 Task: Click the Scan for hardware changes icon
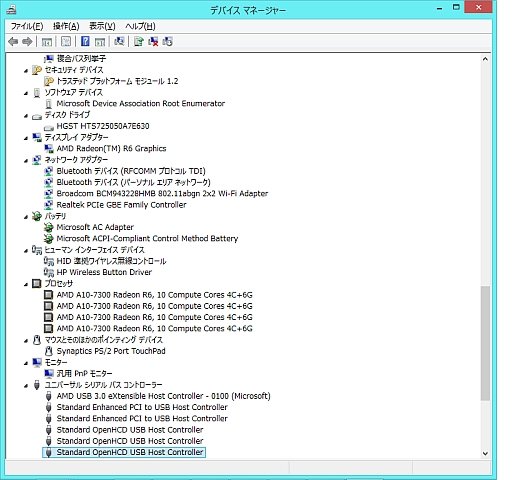119,41
